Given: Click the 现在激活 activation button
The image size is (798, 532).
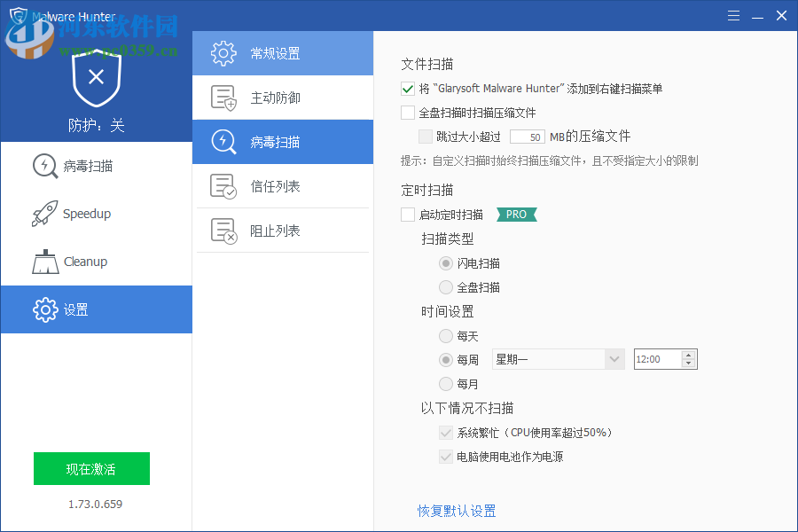Looking at the screenshot, I should 91,468.
